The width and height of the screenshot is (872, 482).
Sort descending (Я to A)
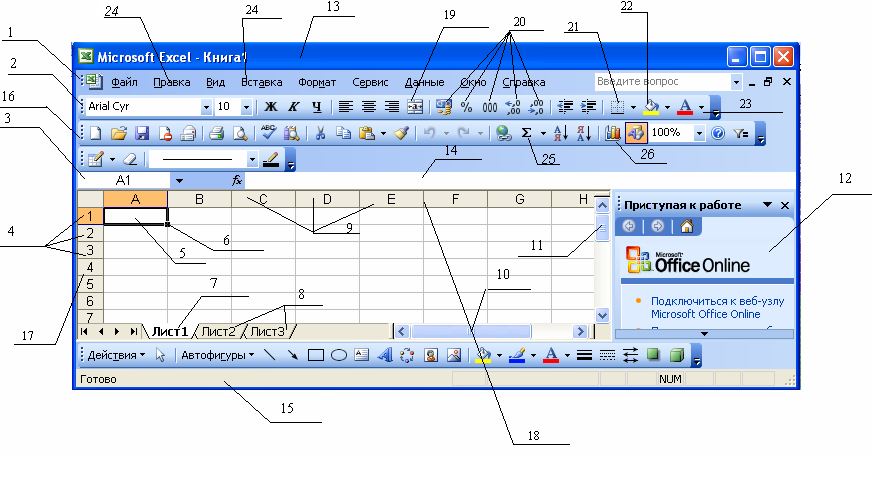point(584,133)
